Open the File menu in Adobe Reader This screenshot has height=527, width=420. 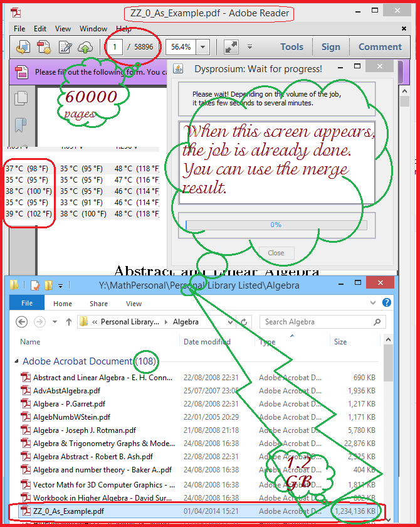19,29
